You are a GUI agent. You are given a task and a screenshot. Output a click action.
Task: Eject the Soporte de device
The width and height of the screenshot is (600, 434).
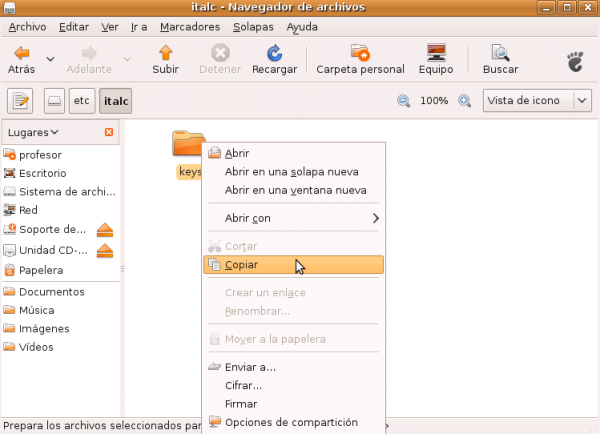pos(105,230)
